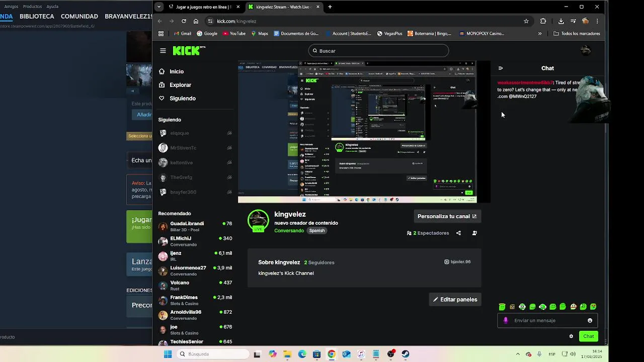
Task: Open Chrome apps grid icon
Action: click(161, 34)
